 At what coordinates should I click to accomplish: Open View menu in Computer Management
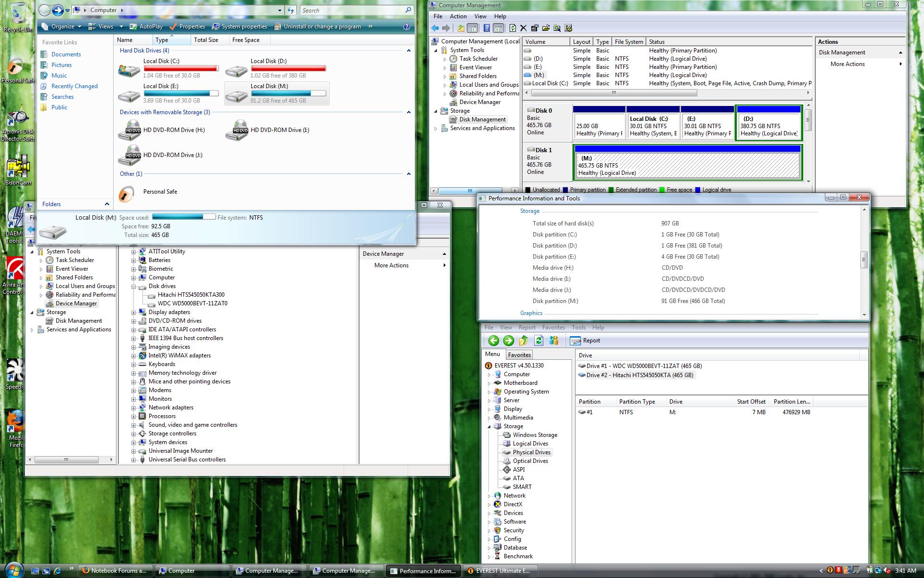coord(480,16)
